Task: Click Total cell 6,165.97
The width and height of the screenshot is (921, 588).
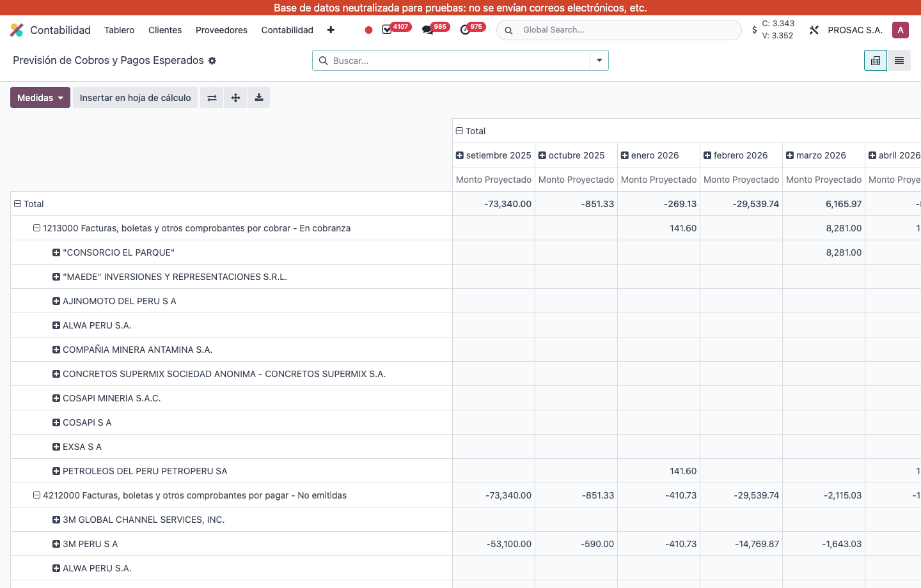Action: 824,204
